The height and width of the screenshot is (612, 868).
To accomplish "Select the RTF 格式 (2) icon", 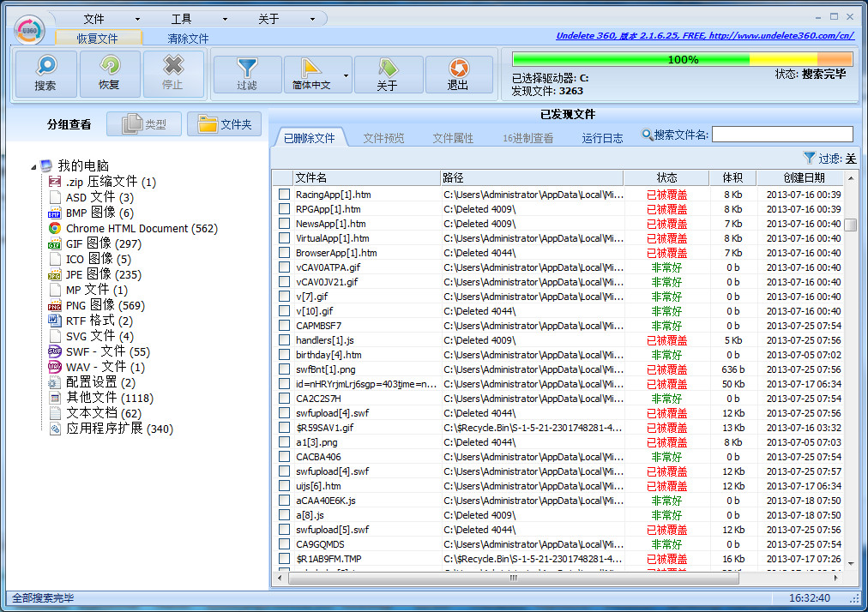I will [55, 321].
